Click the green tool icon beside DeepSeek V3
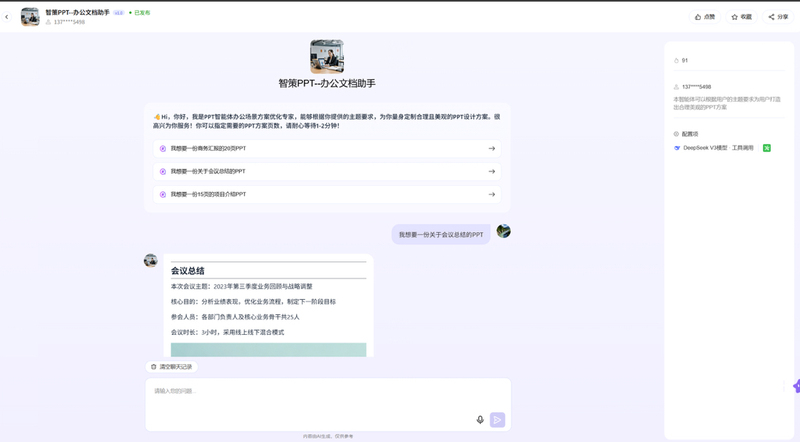This screenshot has width=800, height=442. click(766, 148)
